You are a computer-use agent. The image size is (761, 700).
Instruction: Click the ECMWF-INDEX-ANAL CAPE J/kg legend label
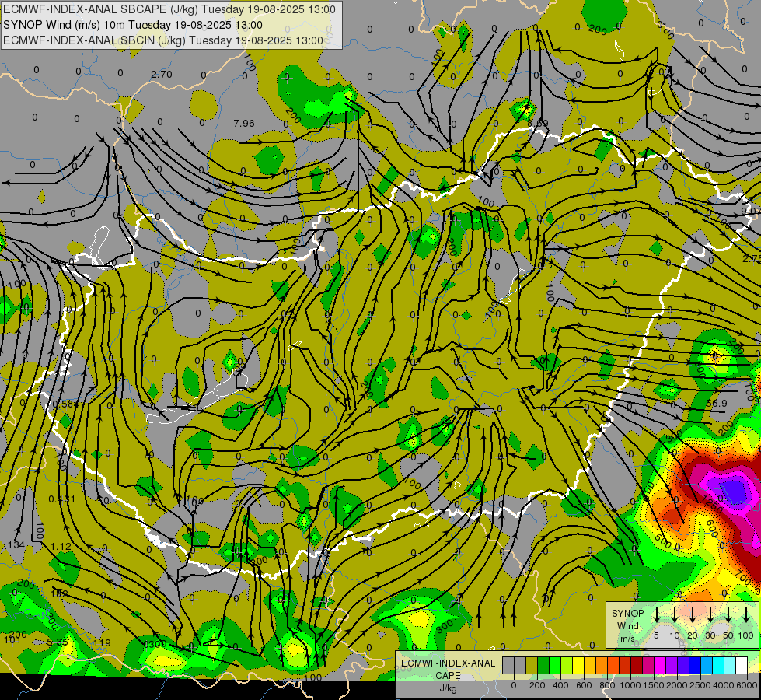point(448,676)
